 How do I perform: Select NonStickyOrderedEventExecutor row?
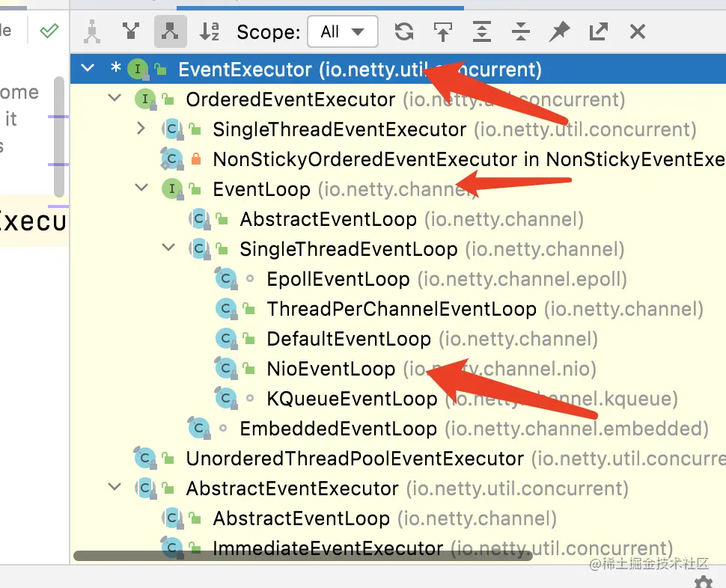pos(398,159)
